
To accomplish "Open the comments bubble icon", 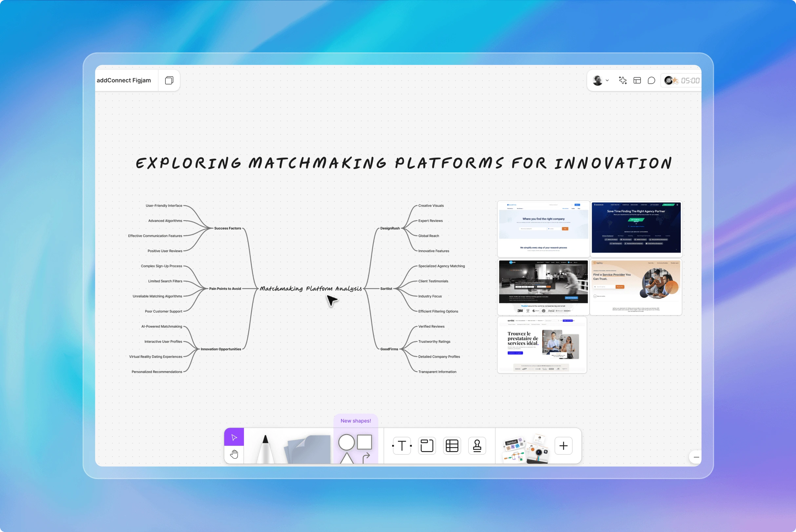I will point(651,80).
